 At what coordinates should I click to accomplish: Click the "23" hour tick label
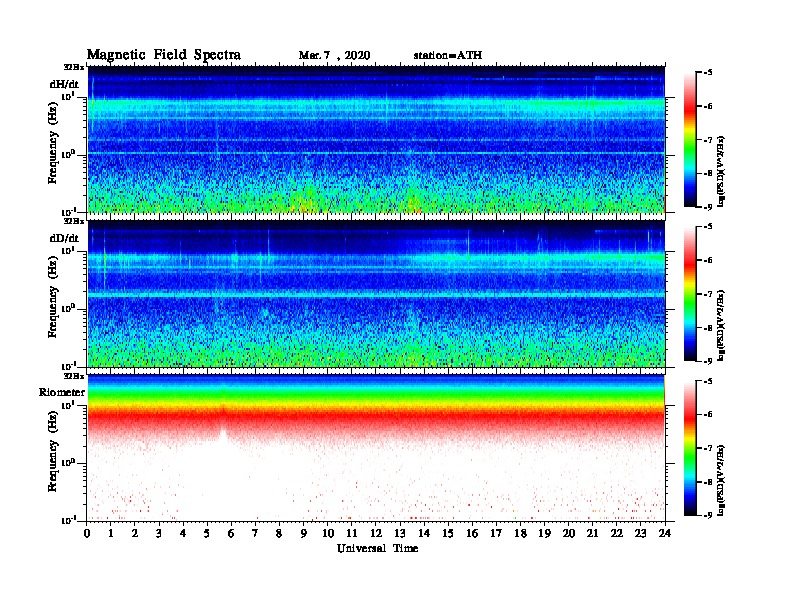[640, 534]
